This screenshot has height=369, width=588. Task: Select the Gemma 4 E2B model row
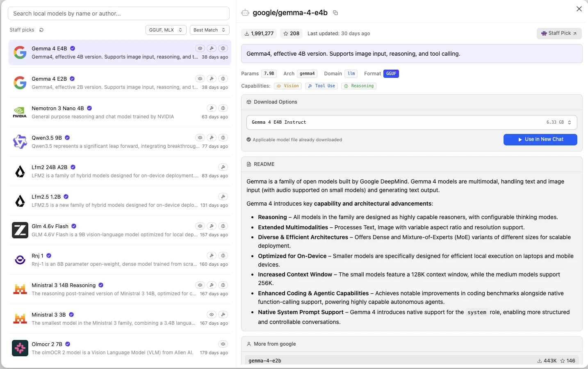click(120, 83)
